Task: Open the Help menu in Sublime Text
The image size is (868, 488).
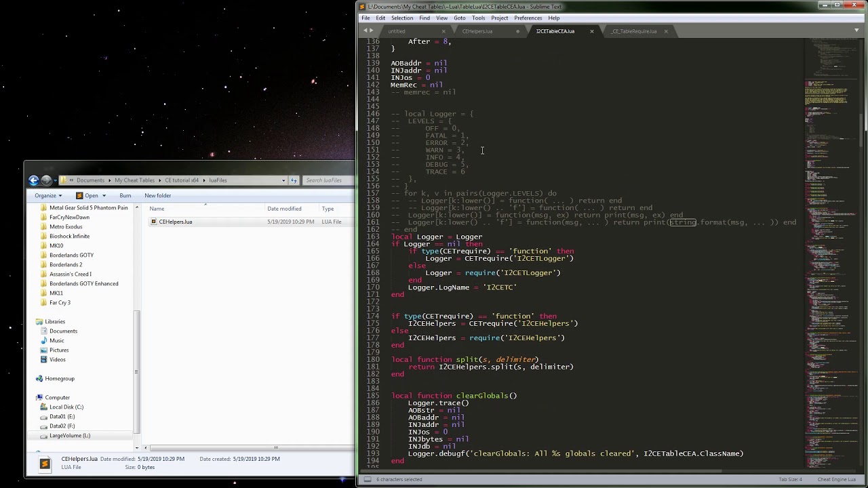Action: click(x=554, y=18)
